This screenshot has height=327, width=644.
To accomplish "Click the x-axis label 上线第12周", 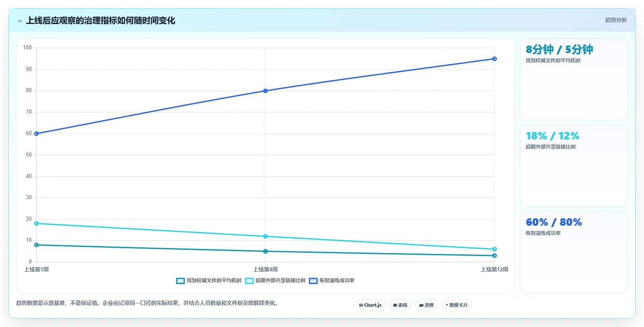I will (x=495, y=269).
